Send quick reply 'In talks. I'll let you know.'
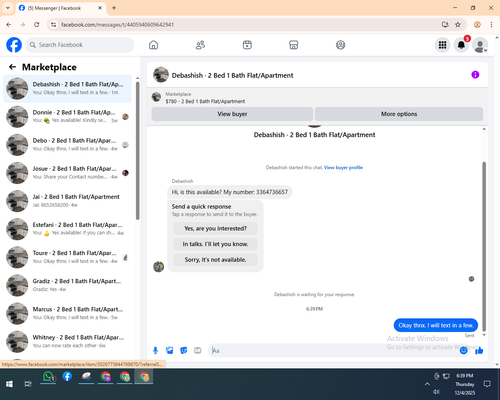This screenshot has height=400, width=500. [215, 244]
